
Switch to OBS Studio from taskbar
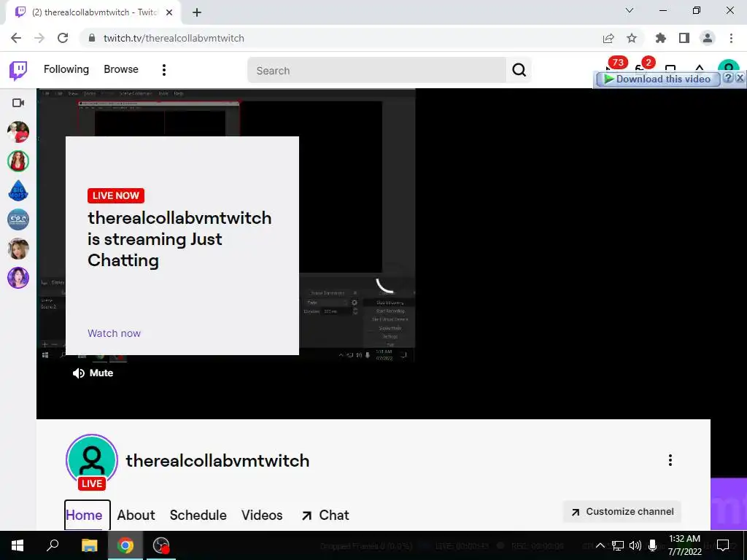tap(161, 545)
